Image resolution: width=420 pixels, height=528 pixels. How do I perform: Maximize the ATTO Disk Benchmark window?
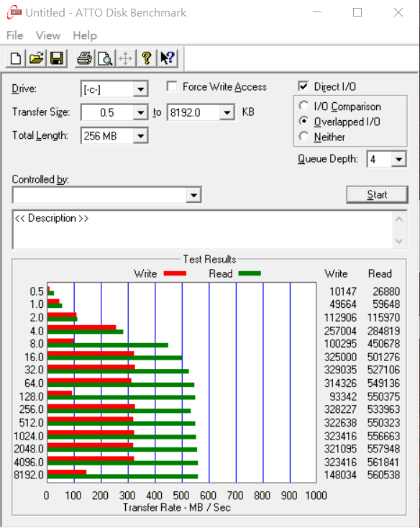(357, 12)
